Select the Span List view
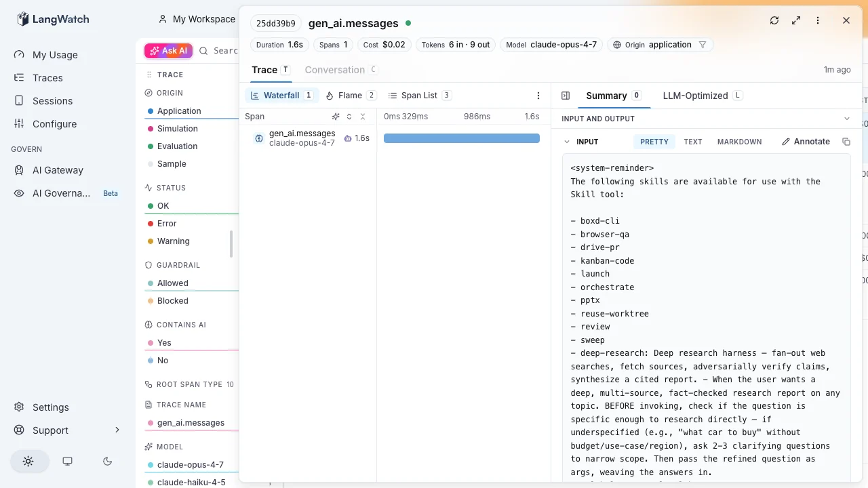Viewport: 868px width, 488px height. tap(419, 96)
